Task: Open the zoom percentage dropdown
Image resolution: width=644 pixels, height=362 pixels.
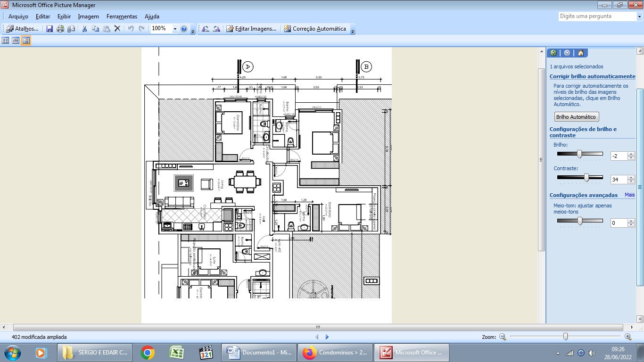Action: point(175,29)
